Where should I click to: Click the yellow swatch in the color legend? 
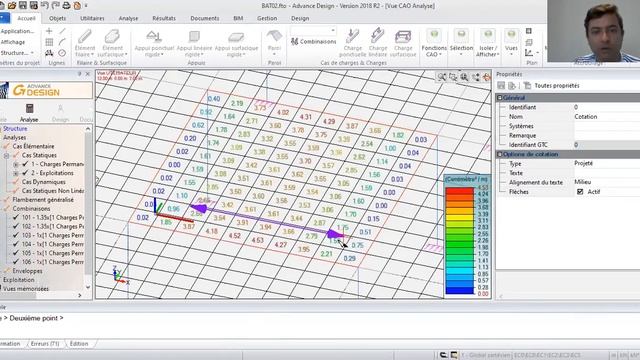(460, 218)
